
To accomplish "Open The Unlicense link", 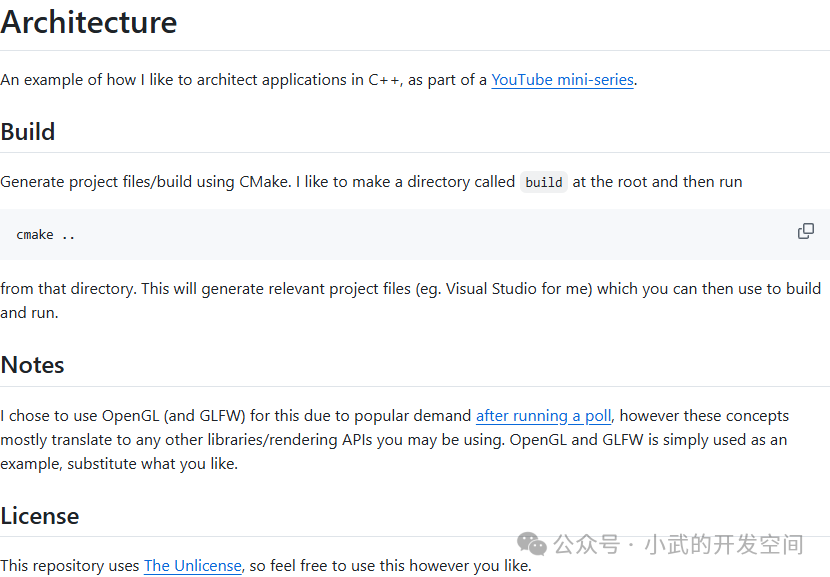I will [x=193, y=565].
